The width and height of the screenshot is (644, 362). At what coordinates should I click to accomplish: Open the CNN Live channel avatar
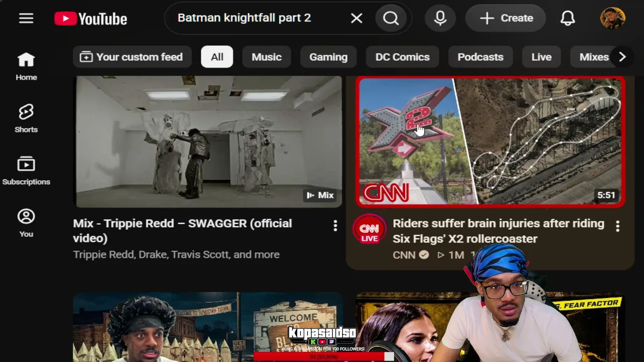tap(369, 229)
